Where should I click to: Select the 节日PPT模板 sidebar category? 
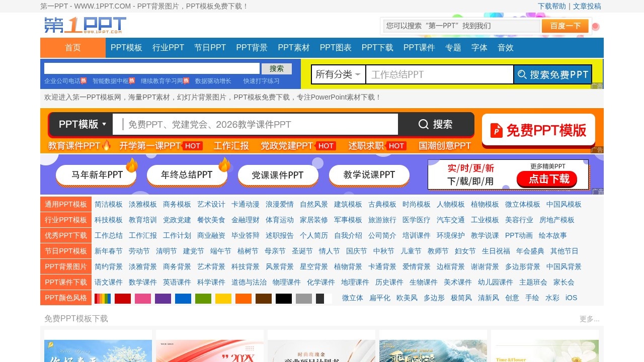point(65,251)
